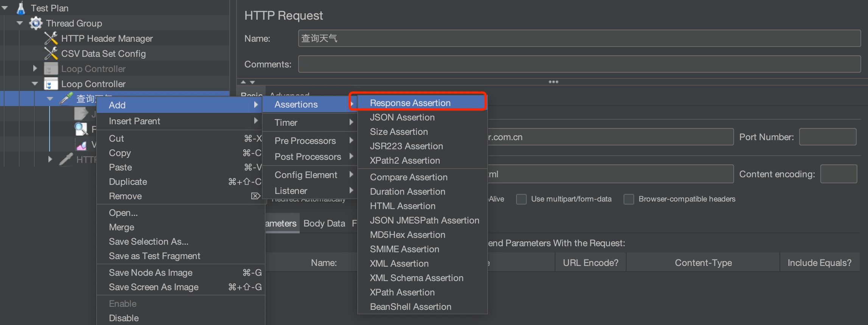Open the Pre Processors submenu
Image resolution: width=868 pixels, height=325 pixels.
[310, 141]
